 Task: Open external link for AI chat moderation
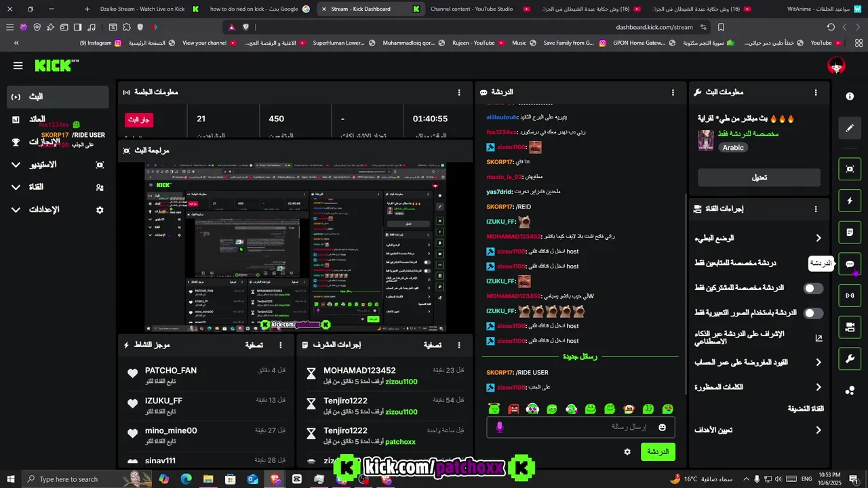tap(818, 338)
